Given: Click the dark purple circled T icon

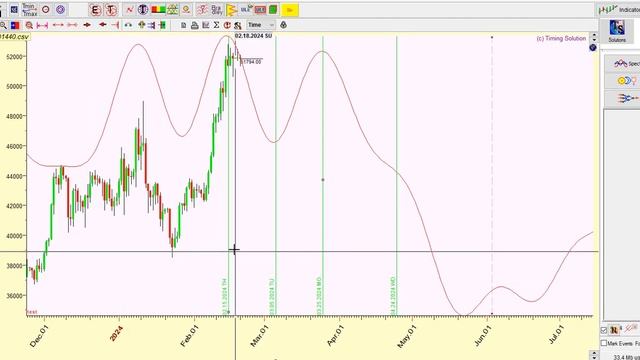Looking at the screenshot, I should pyautogui.click(x=143, y=9).
